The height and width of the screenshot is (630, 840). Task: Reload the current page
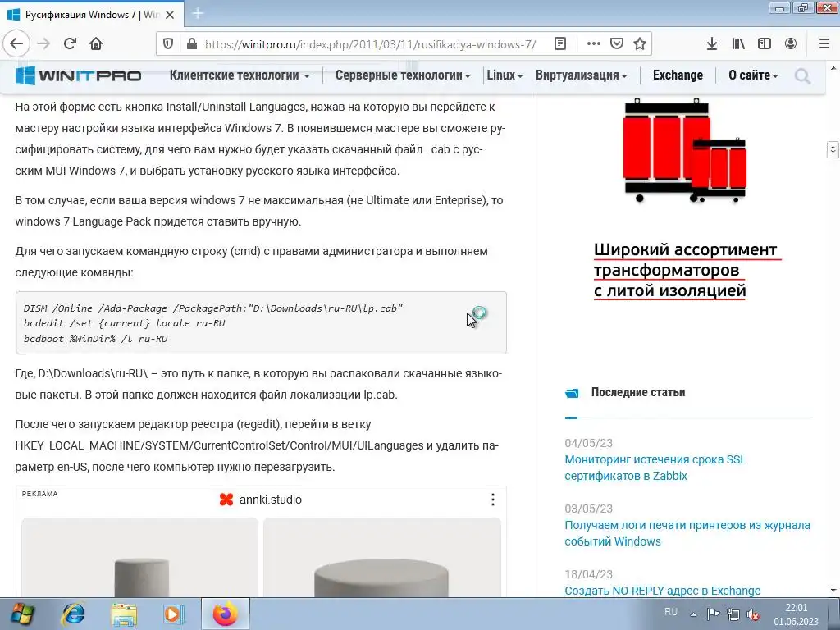(x=70, y=43)
